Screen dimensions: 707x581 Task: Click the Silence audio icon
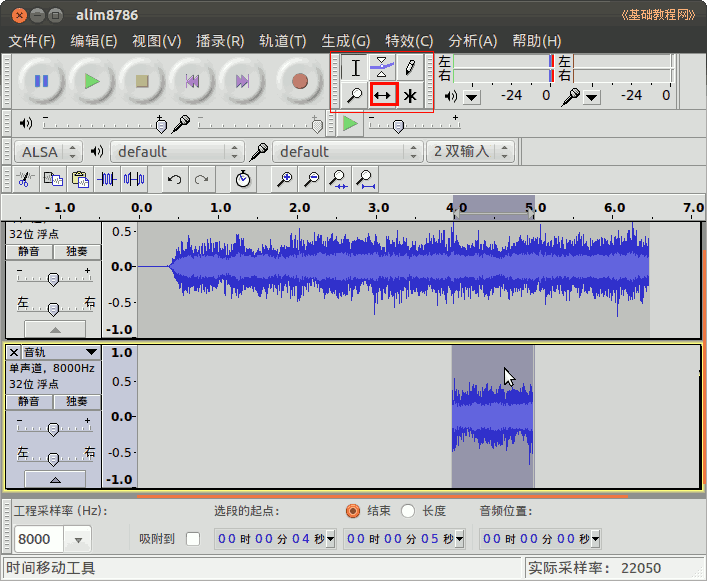[134, 179]
